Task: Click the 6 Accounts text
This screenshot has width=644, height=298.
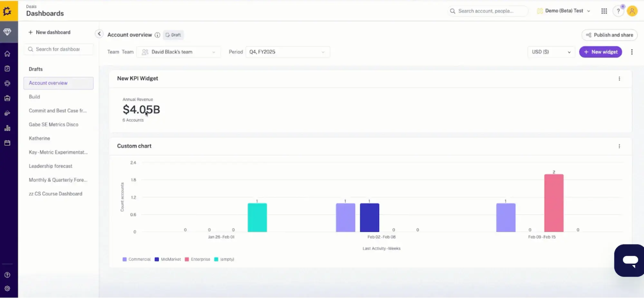Action: click(133, 120)
